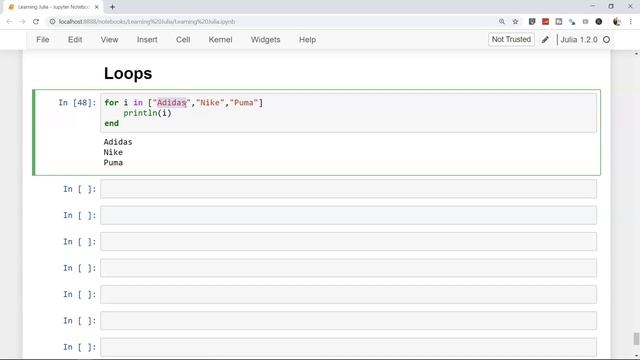Screen dimensions: 640x360
Task: Open the Cell menu
Action: (x=183, y=40)
